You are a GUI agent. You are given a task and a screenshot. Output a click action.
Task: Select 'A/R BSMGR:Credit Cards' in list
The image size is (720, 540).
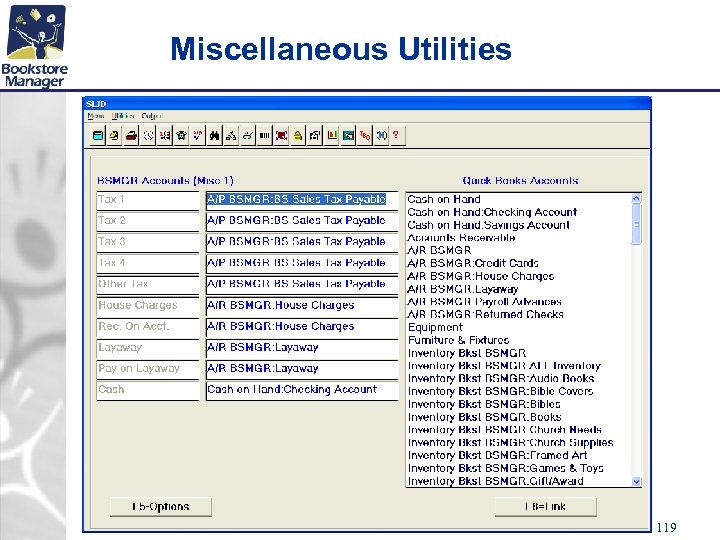[x=472, y=263]
